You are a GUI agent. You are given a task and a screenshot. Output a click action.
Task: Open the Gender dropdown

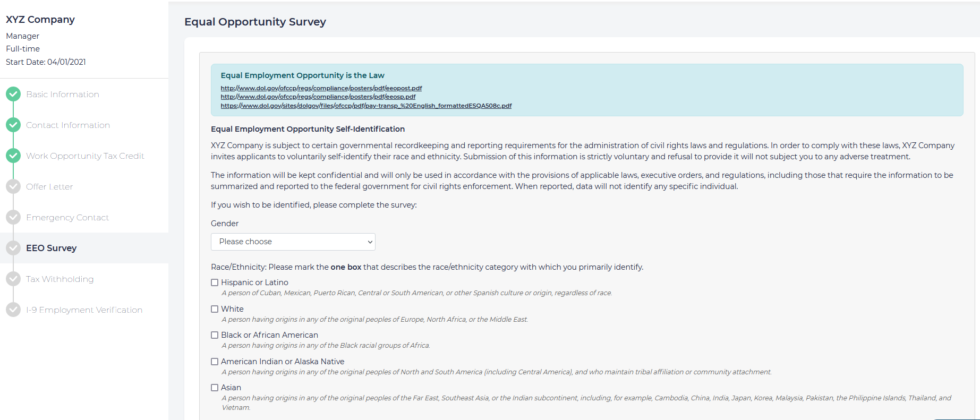point(293,242)
